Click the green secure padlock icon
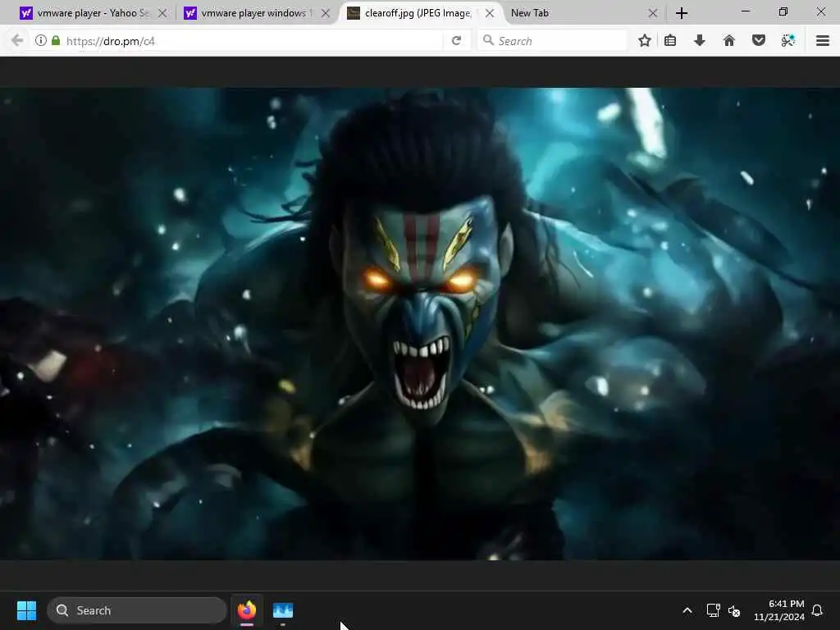Viewport: 840px width, 630px height. (56, 40)
